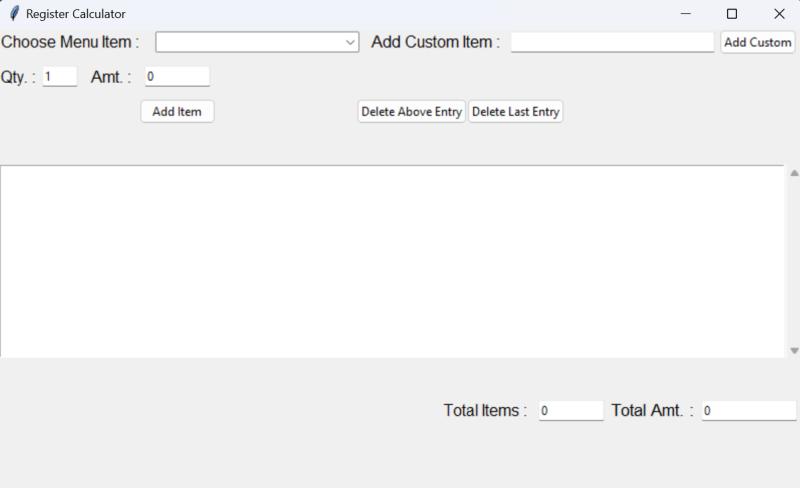Click inside the empty entries list area

tap(392, 261)
